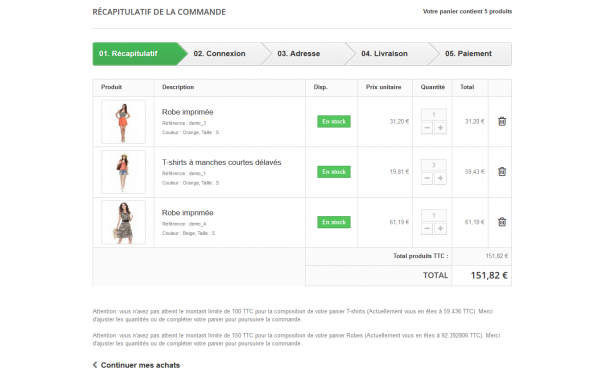Click En stock badge for T-shirts
Viewport: 610px width, 390px height.
click(334, 172)
